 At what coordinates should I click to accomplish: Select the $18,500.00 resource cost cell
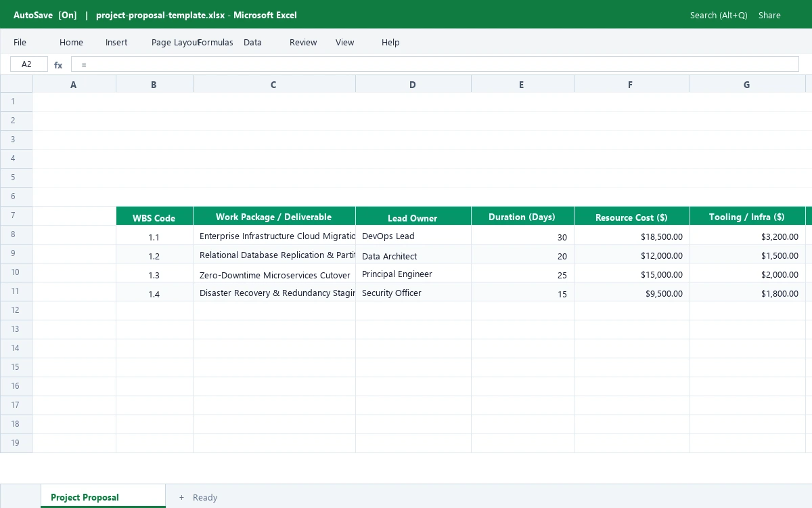(632, 235)
